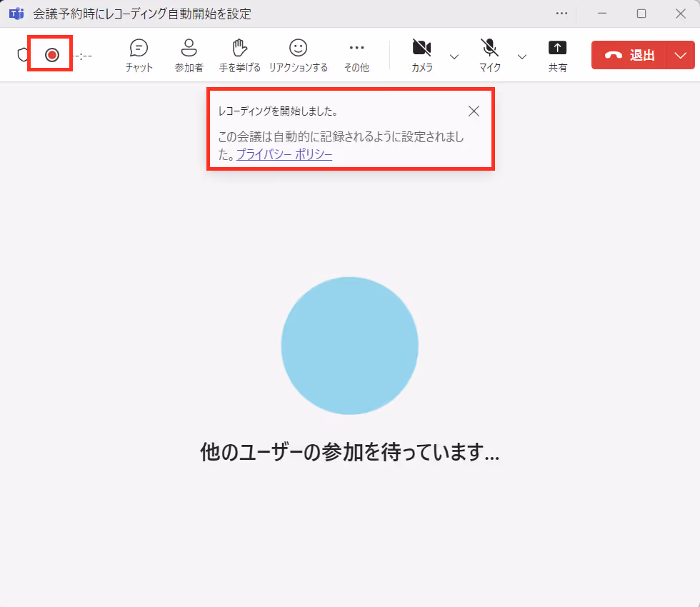Open title bar more options ellipsis
This screenshot has width=700, height=607.
tap(561, 14)
